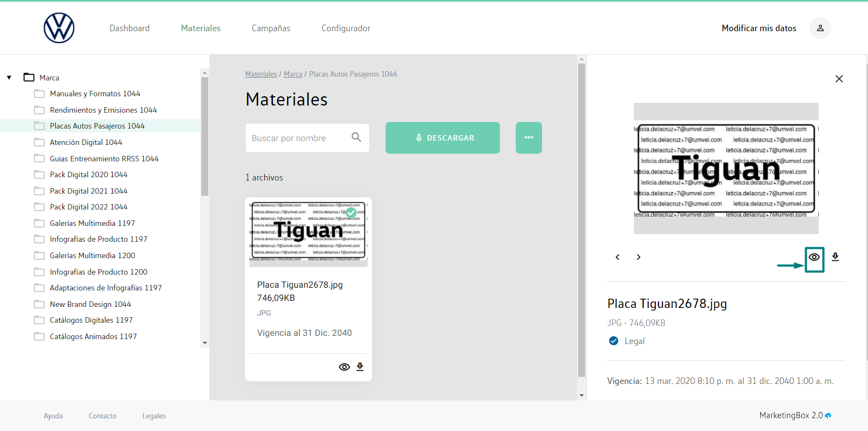Click the Volkswagen logo
Image resolution: width=868 pixels, height=431 pixels.
coord(59,28)
